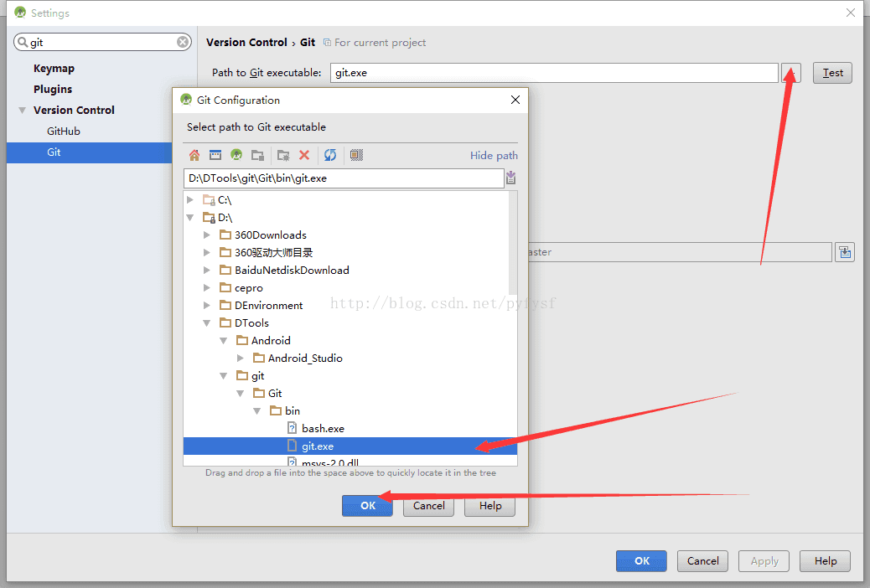Viewport: 870px width, 588px height.
Task: Create a new folder via toolbar icon
Action: [x=283, y=155]
